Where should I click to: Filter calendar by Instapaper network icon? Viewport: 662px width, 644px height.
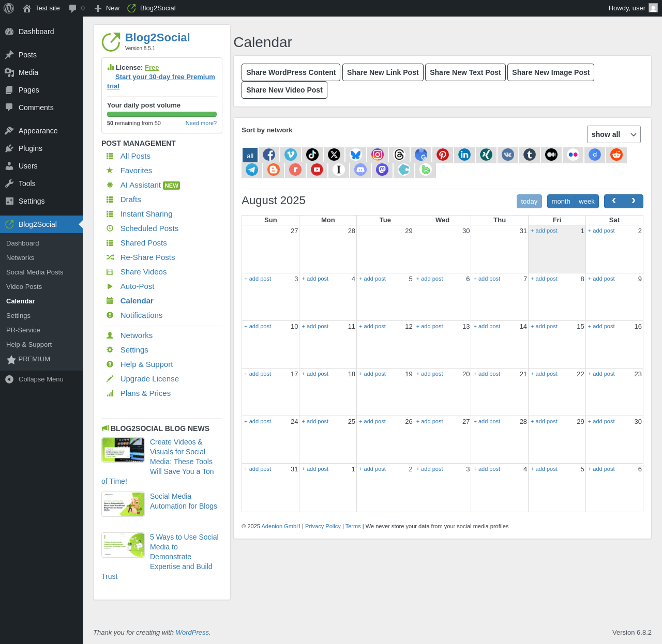(x=339, y=170)
